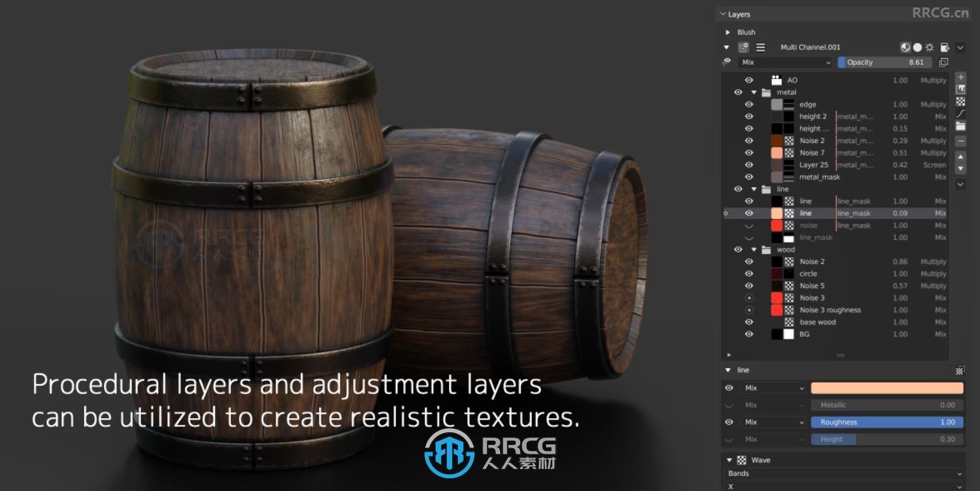Click the line_mask link on the selected line row
This screenshot has width=980, height=491.
(854, 213)
